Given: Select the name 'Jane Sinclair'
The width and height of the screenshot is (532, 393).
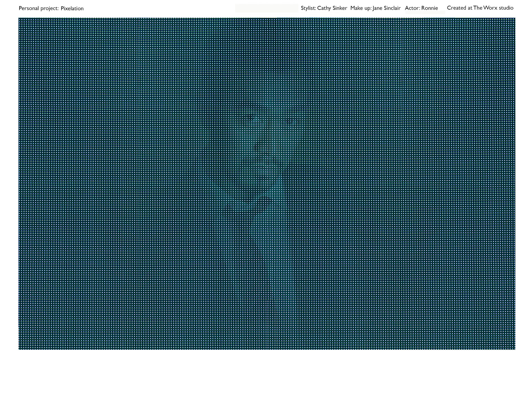Looking at the screenshot, I should point(387,8).
